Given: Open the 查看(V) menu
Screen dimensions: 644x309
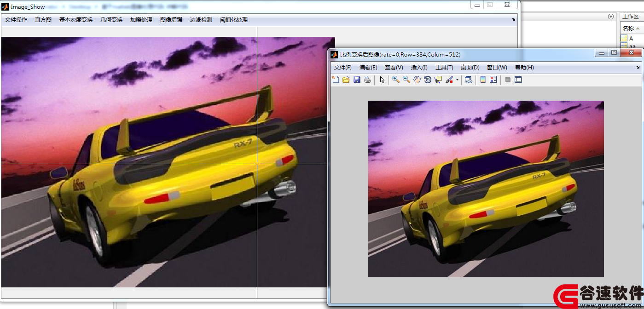Looking at the screenshot, I should pyautogui.click(x=394, y=68).
